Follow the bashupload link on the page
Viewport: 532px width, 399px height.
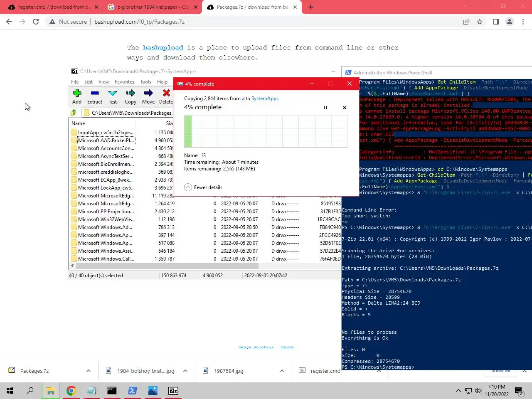[x=163, y=48]
